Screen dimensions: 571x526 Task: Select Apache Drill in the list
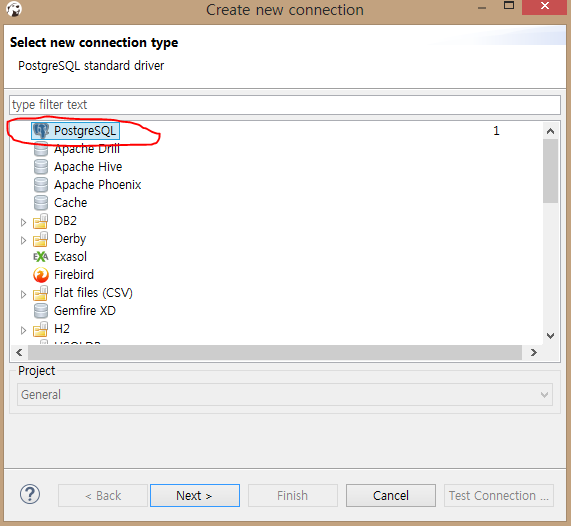coord(87,149)
